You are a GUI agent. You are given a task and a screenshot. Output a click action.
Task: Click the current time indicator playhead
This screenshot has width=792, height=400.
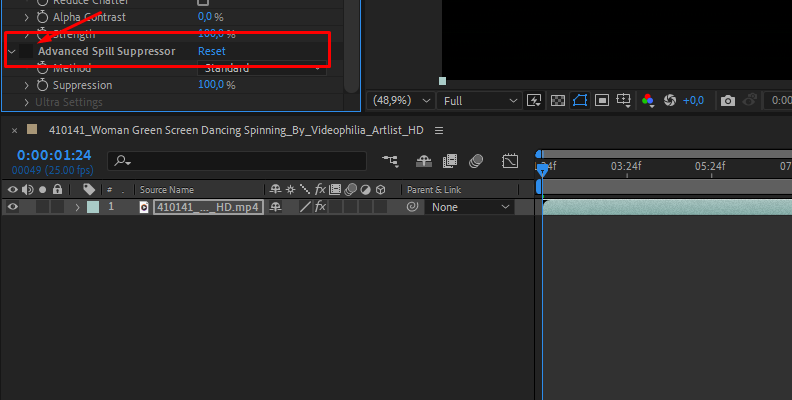pos(542,169)
